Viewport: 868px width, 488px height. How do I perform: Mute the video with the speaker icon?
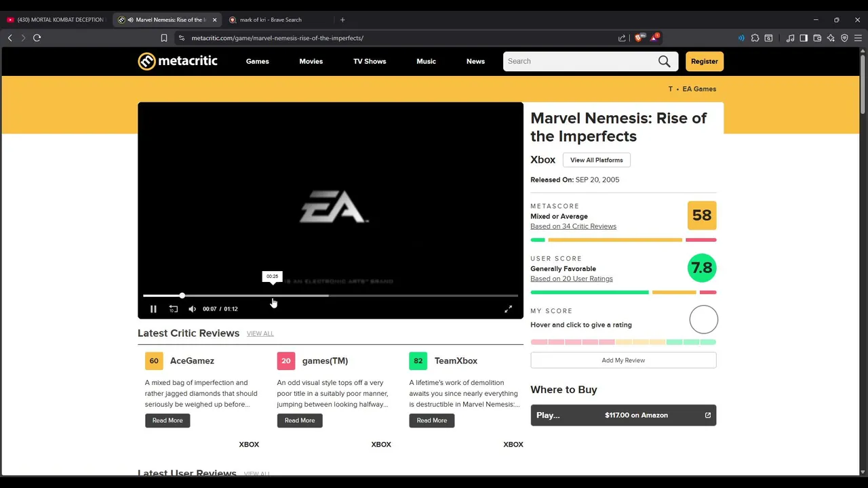click(193, 309)
